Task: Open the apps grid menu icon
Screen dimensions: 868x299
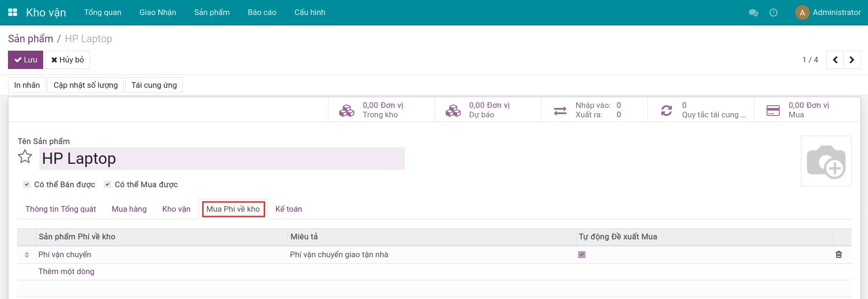Action: click(x=13, y=13)
